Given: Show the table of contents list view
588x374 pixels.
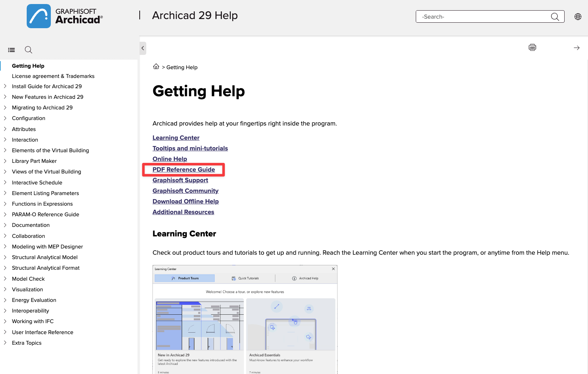Looking at the screenshot, I should [12, 50].
